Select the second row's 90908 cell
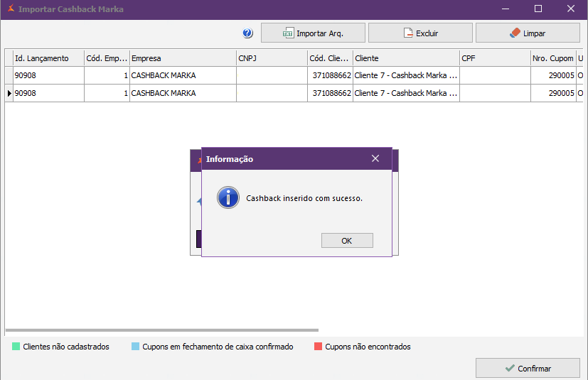The width and height of the screenshot is (588, 380). [49, 93]
